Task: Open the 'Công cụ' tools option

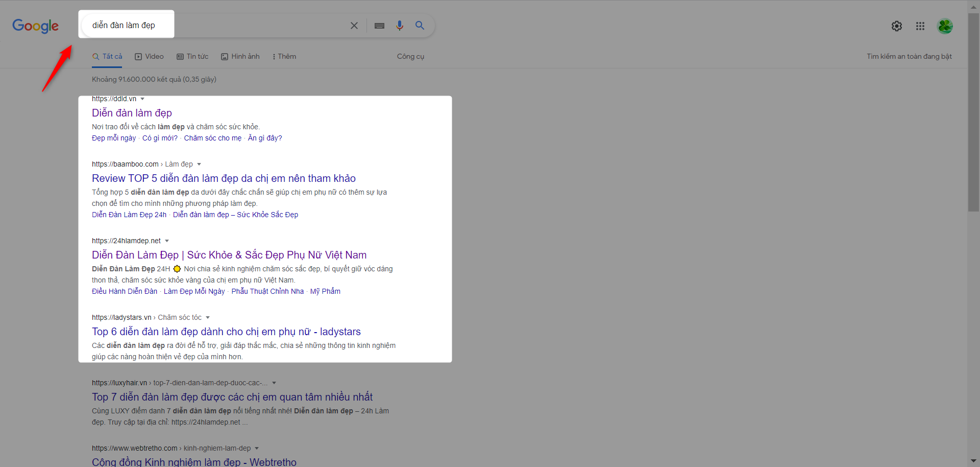Action: click(x=410, y=57)
